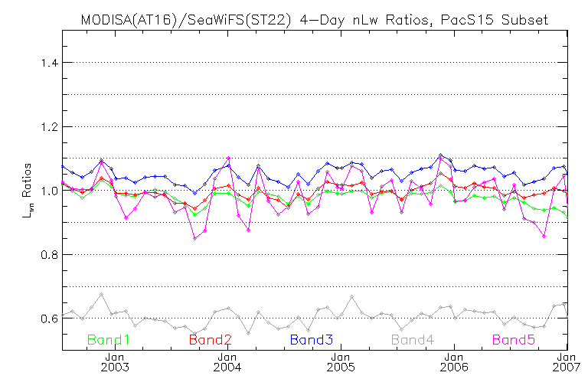The image size is (588, 392).
Task: Click the Jan 2007 x-axis label
Action: pyautogui.click(x=567, y=362)
